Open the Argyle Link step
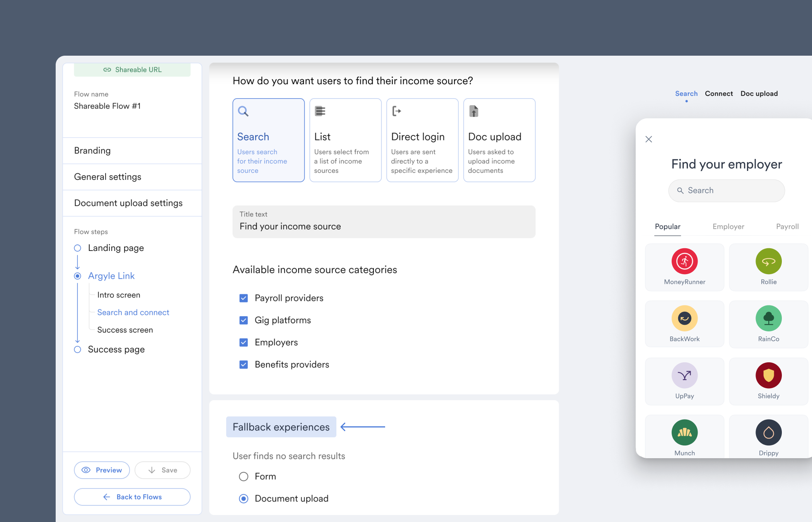 click(111, 276)
